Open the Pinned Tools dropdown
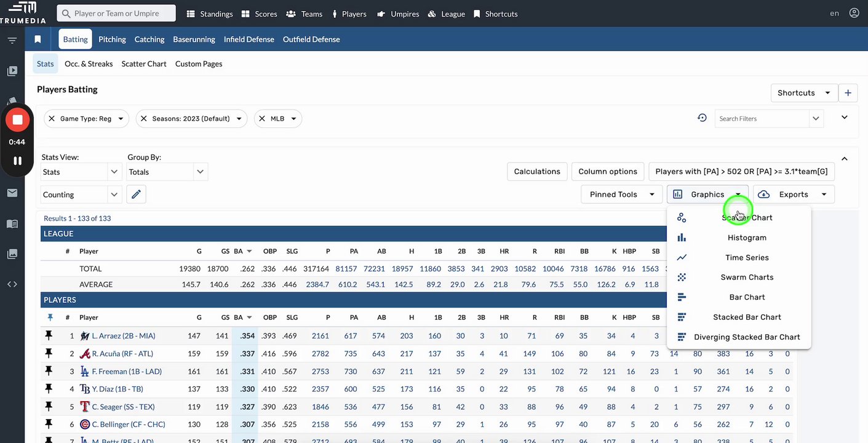Image resolution: width=868 pixels, height=443 pixels. pyautogui.click(x=621, y=194)
